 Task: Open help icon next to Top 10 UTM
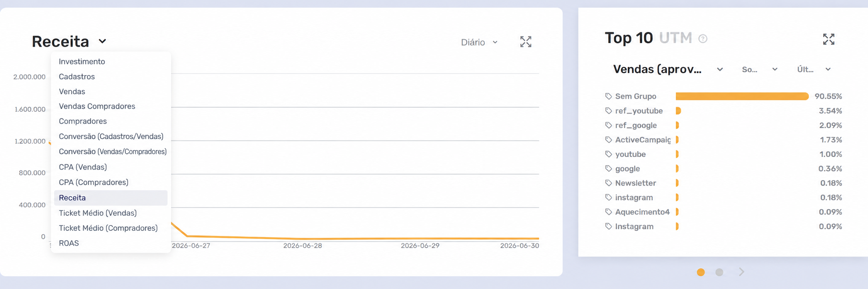pyautogui.click(x=703, y=39)
